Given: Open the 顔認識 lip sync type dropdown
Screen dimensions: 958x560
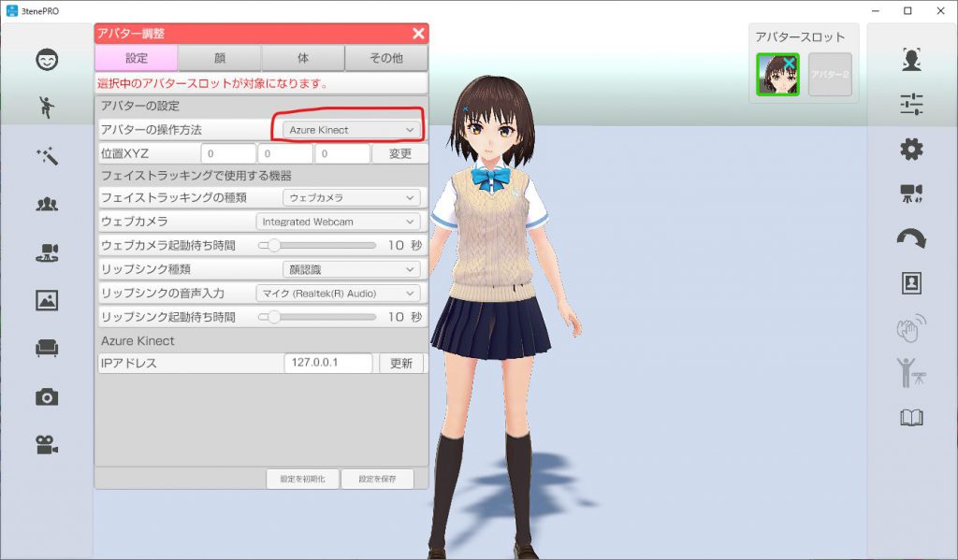Looking at the screenshot, I should pyautogui.click(x=352, y=269).
